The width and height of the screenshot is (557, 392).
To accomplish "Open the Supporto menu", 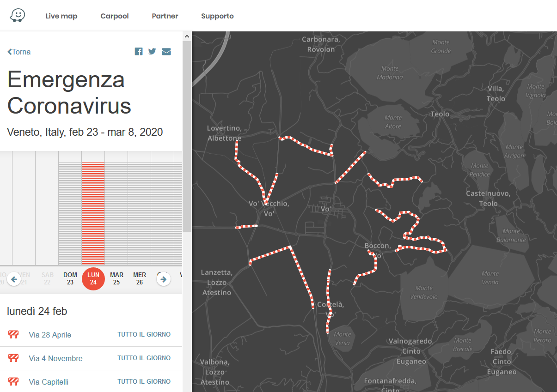I will (217, 16).
